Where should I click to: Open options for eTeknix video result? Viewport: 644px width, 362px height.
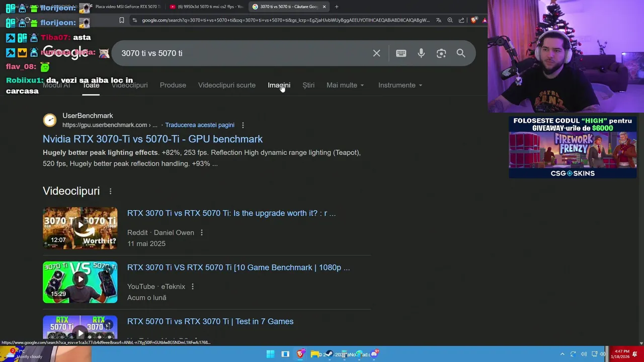pos(192,287)
